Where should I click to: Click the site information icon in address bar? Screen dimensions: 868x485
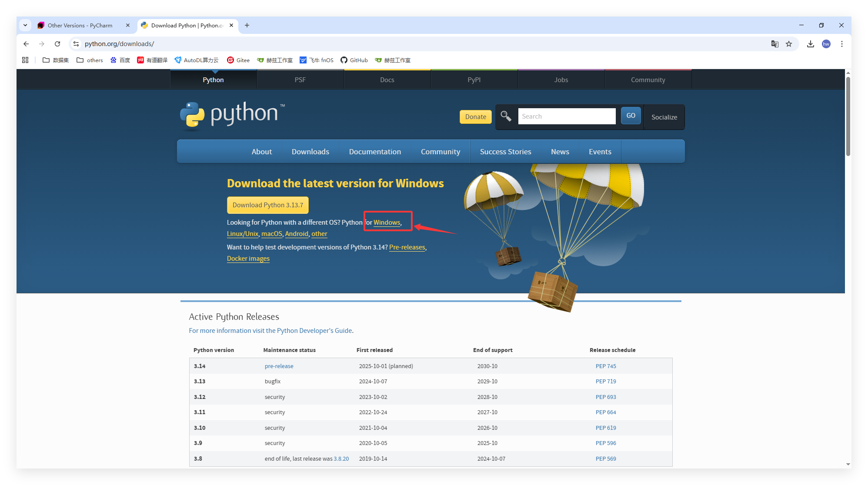(x=76, y=44)
